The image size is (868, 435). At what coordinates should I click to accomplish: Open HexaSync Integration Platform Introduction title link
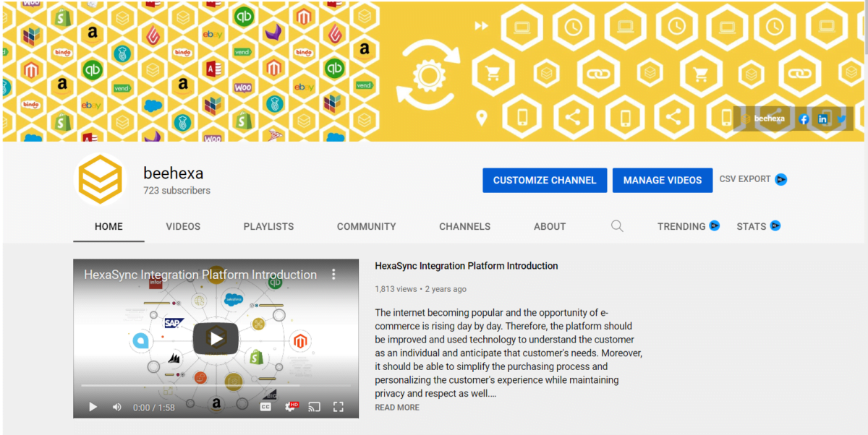click(x=467, y=266)
